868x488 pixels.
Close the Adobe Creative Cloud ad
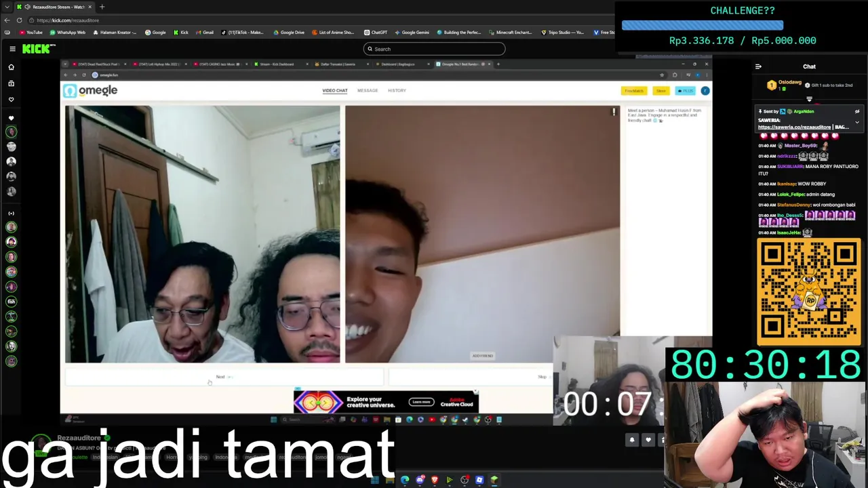(475, 392)
